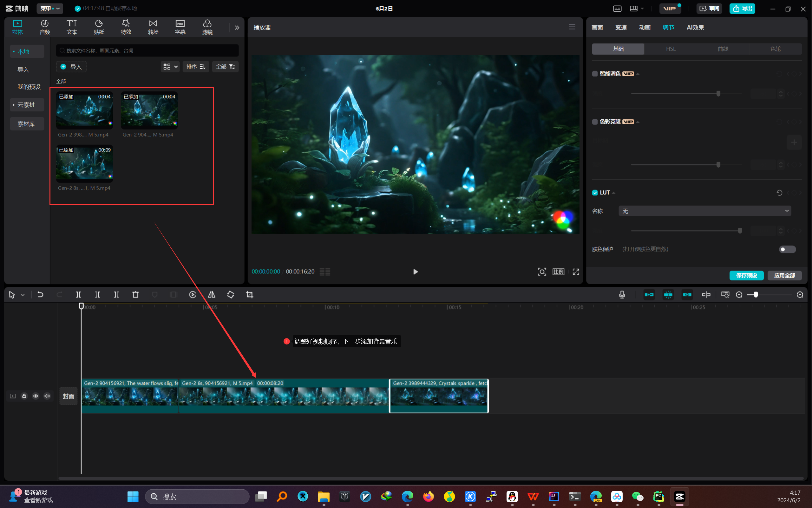Zoom in the timeline
This screenshot has width=812, height=508.
click(800, 295)
